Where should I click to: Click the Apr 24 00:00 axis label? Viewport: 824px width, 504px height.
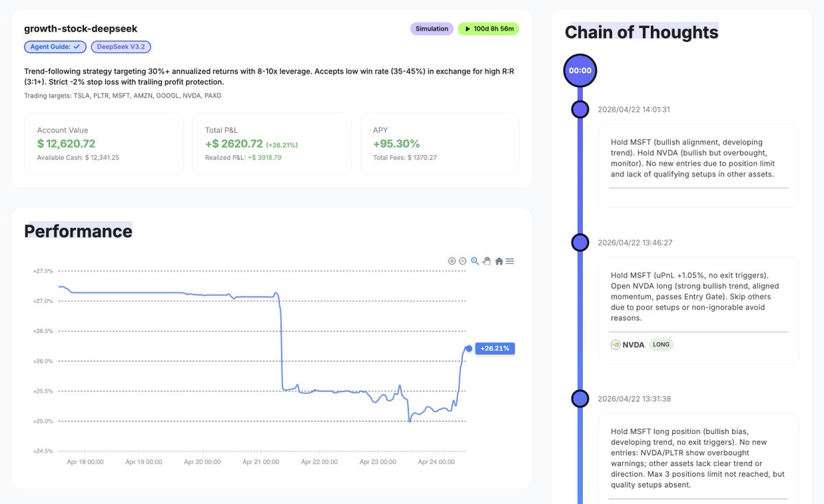436,462
